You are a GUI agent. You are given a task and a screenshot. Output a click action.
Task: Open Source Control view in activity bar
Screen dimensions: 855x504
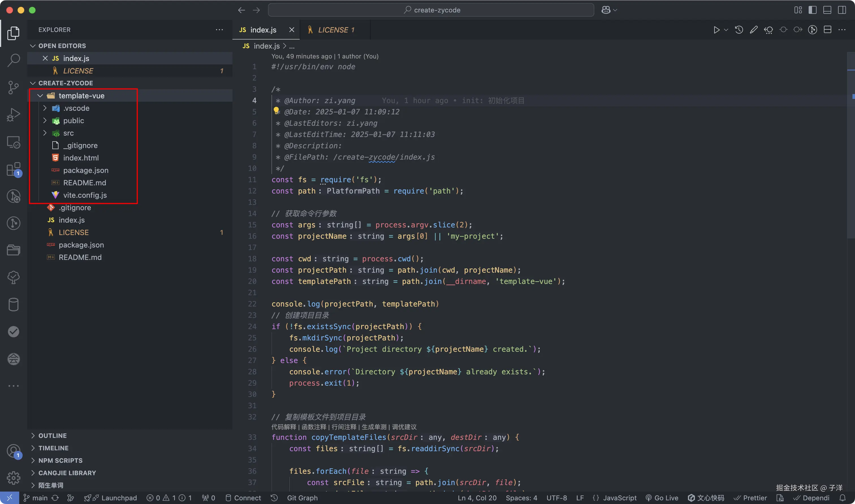(x=14, y=87)
